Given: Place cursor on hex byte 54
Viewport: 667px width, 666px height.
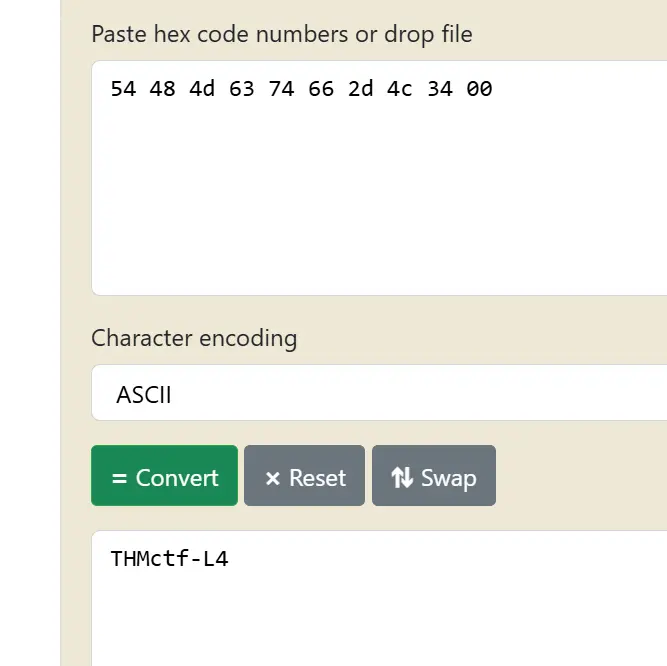Looking at the screenshot, I should (123, 89).
